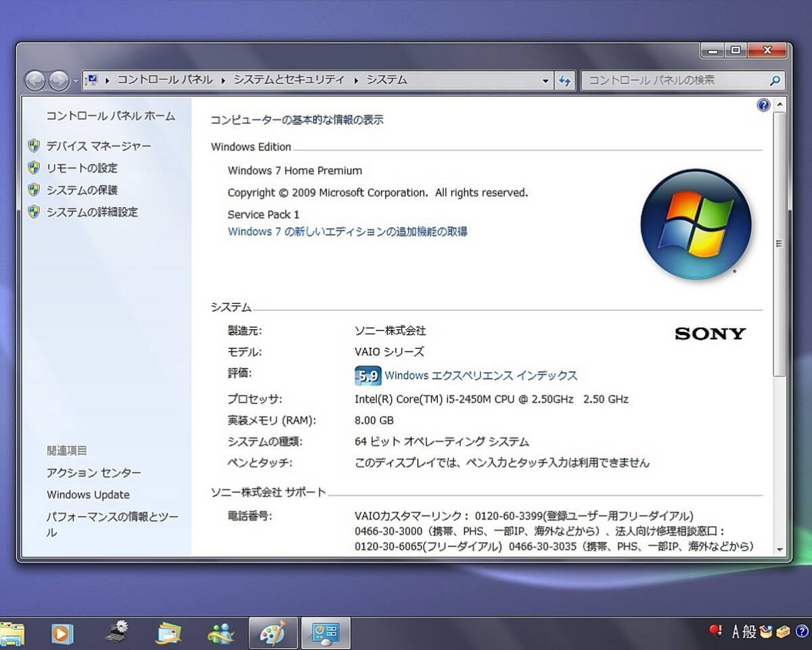Click the computer icon at address bar start
The height and width of the screenshot is (650, 812).
[x=92, y=80]
